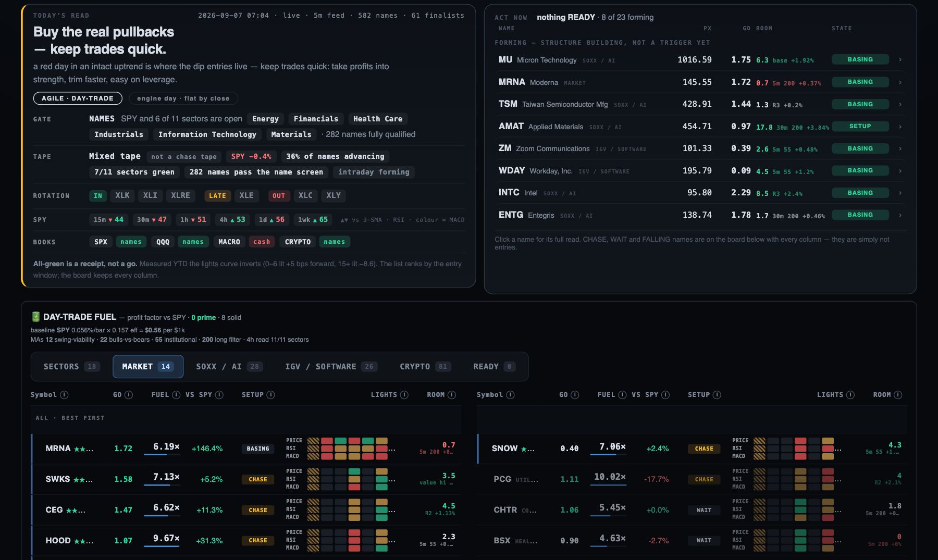Click the XLK rotation chip
Viewport: 938px width, 560px height.
[122, 195]
